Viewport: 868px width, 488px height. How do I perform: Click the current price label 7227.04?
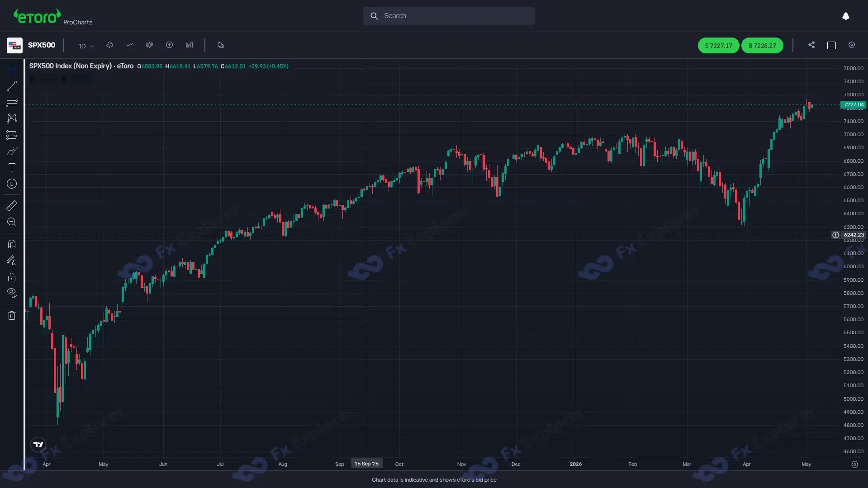(x=853, y=105)
